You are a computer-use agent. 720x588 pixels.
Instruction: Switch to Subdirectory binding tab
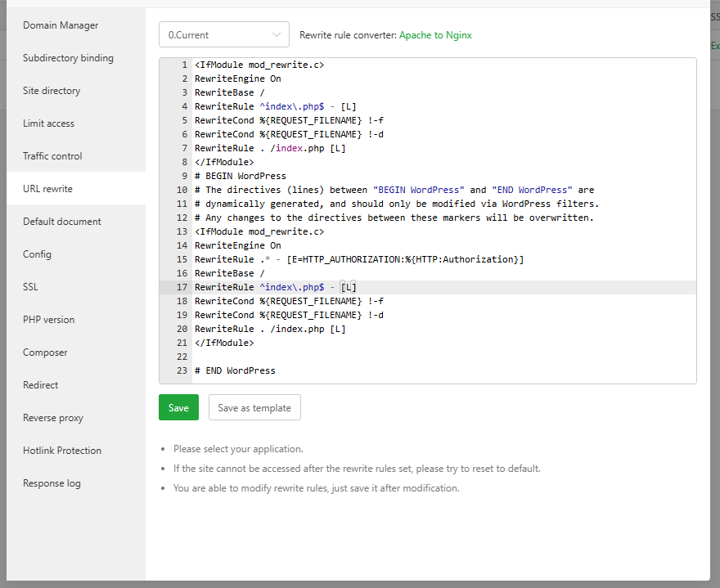[x=68, y=58]
